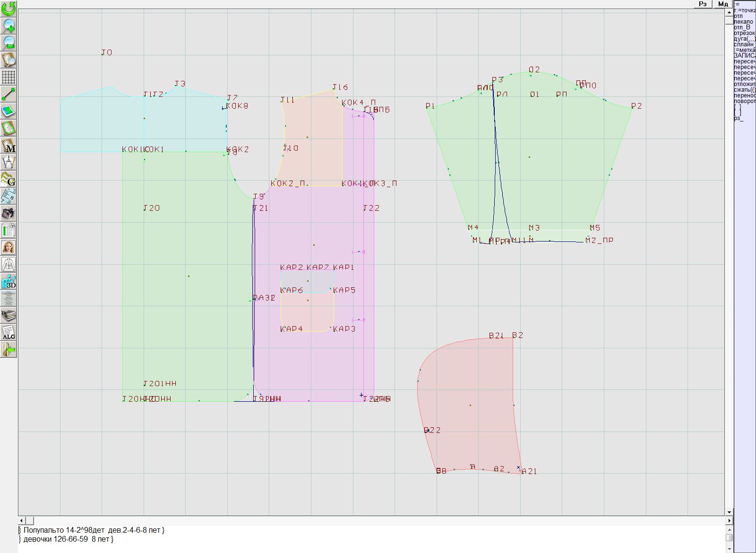Select the compass divider tool
Viewport: 756px width, 553px height.
pyautogui.click(x=9, y=163)
